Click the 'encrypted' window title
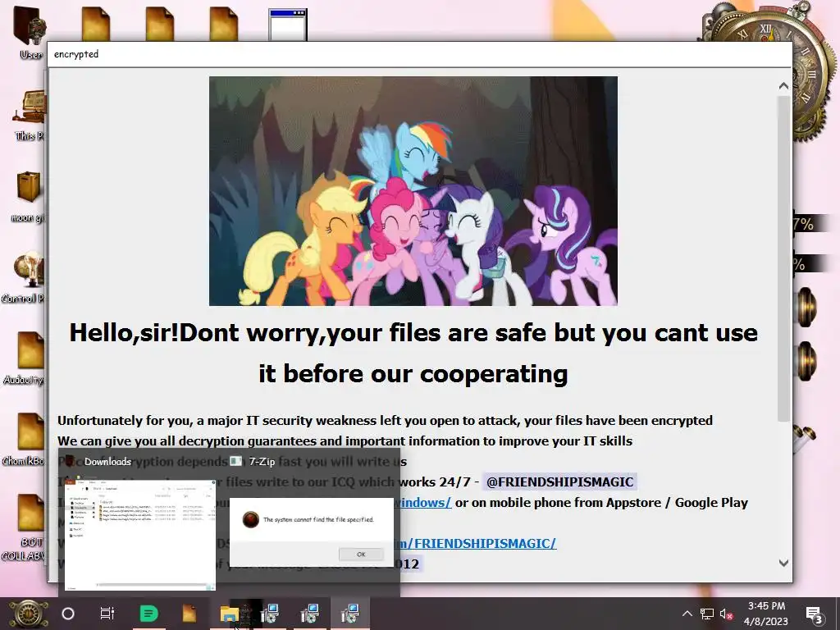Image resolution: width=840 pixels, height=630 pixels. pyautogui.click(x=76, y=54)
